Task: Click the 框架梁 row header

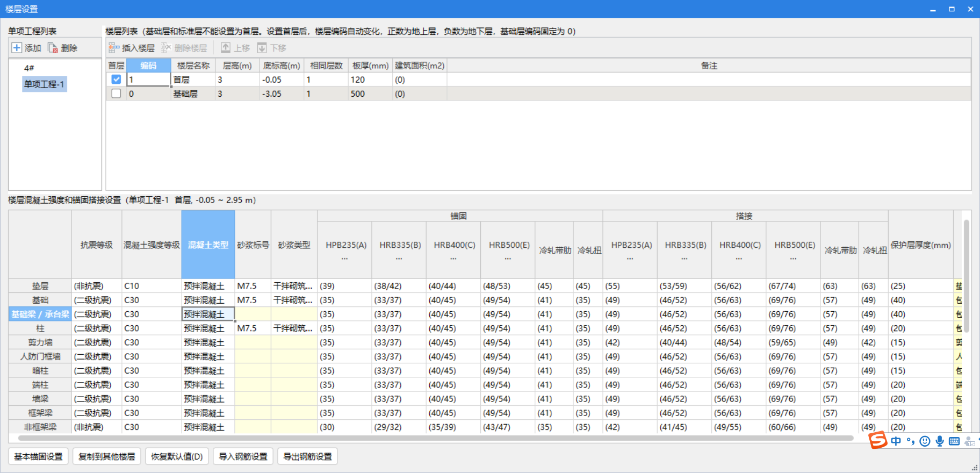Action: pos(40,413)
